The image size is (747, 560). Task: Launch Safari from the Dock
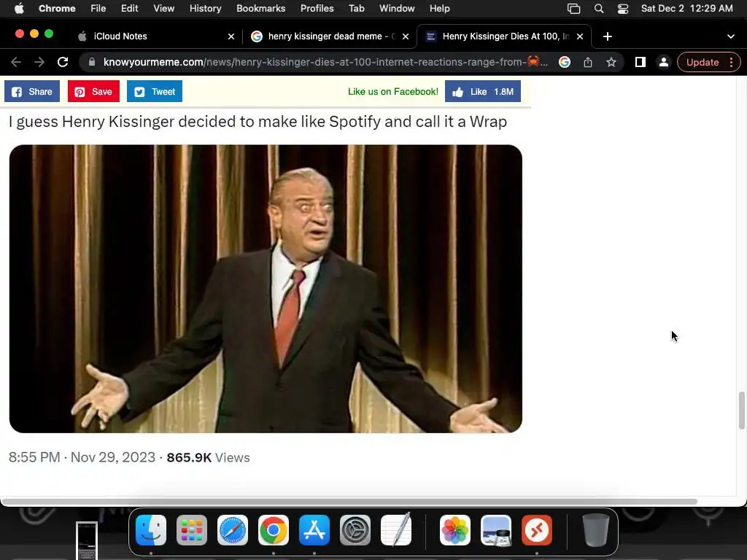[233, 530]
